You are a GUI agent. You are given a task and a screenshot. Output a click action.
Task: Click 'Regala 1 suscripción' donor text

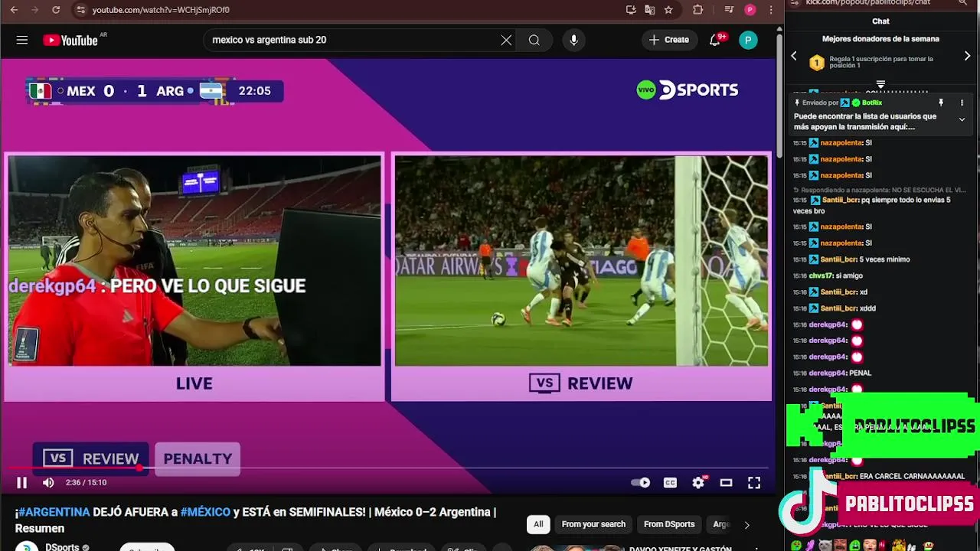(881, 62)
